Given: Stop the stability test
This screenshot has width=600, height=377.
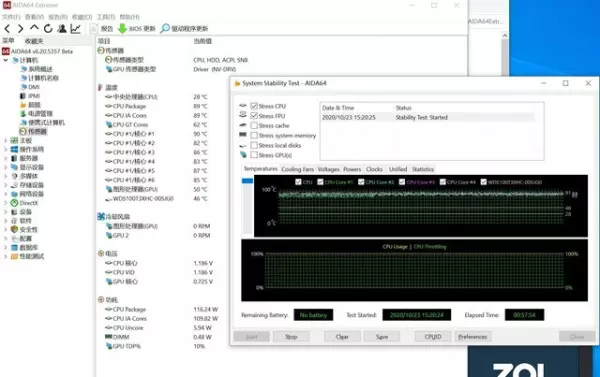Looking at the screenshot, I should [x=291, y=337].
